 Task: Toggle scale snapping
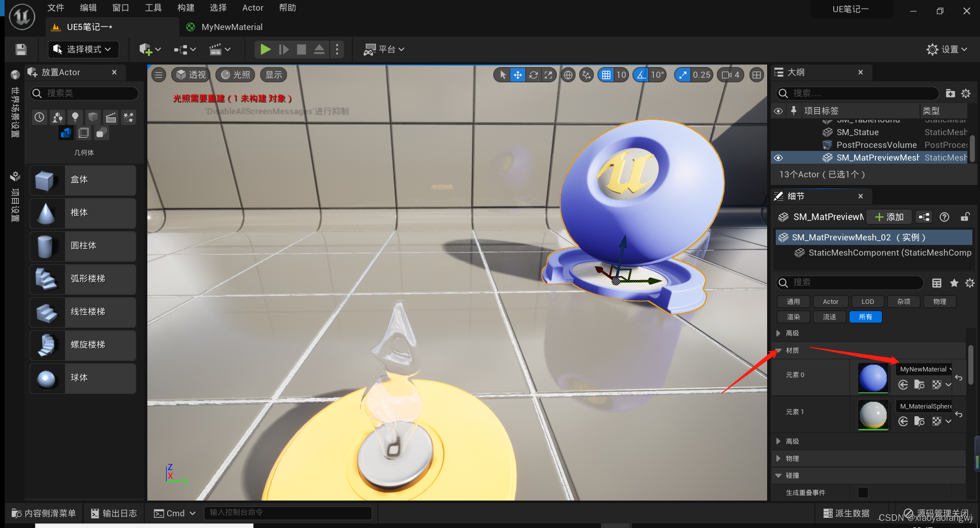tap(682, 75)
